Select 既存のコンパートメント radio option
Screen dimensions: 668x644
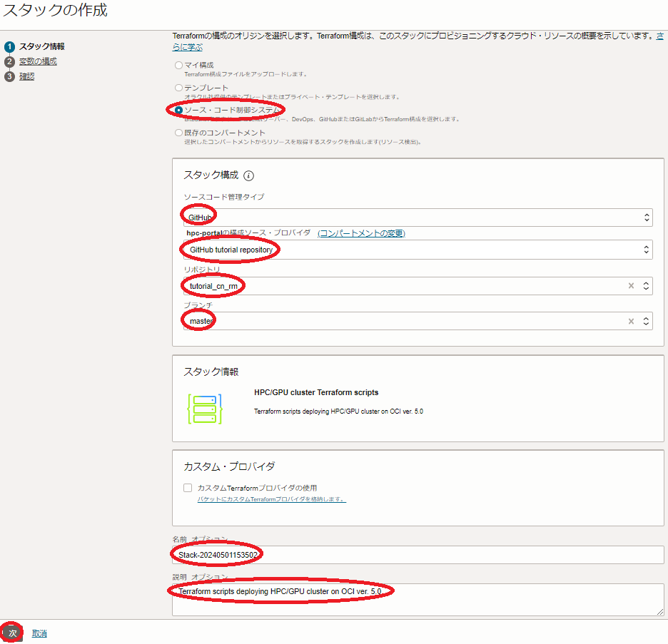click(178, 133)
